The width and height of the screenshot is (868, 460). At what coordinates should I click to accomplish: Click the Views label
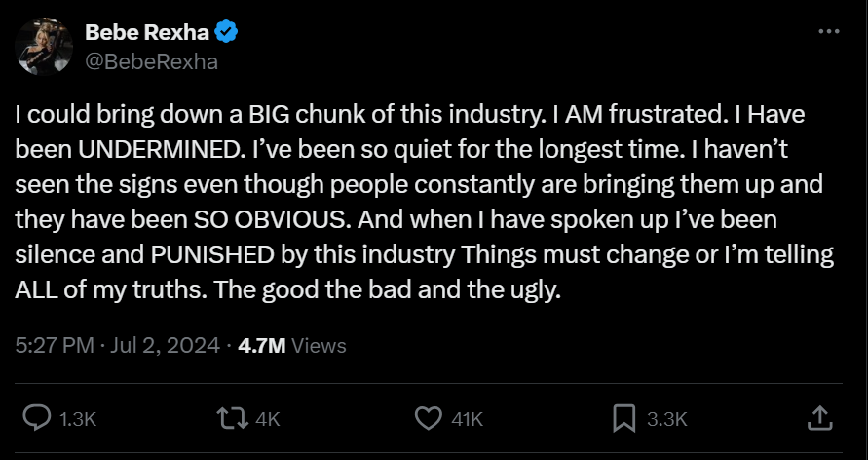(x=319, y=345)
